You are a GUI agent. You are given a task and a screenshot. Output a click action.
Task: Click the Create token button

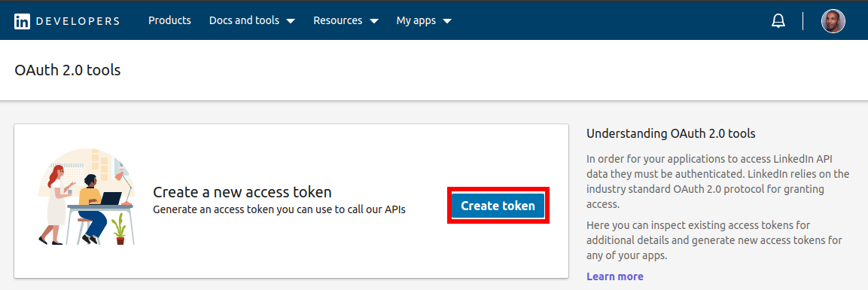click(x=498, y=206)
